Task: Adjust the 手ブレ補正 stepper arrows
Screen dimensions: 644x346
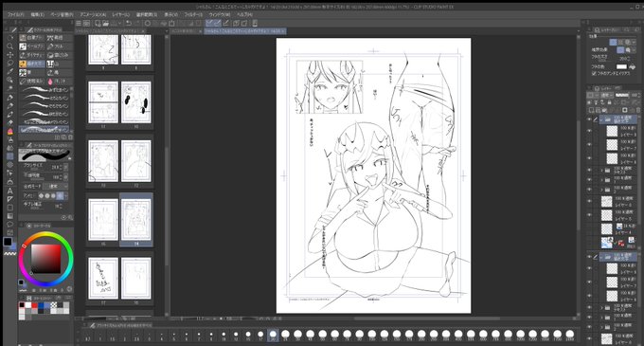Action: [x=62, y=206]
